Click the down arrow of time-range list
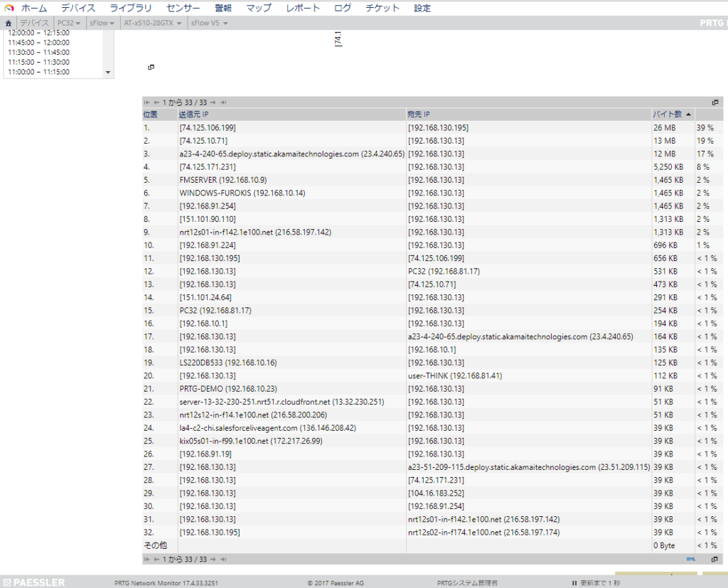This screenshot has width=728, height=588. (x=108, y=73)
